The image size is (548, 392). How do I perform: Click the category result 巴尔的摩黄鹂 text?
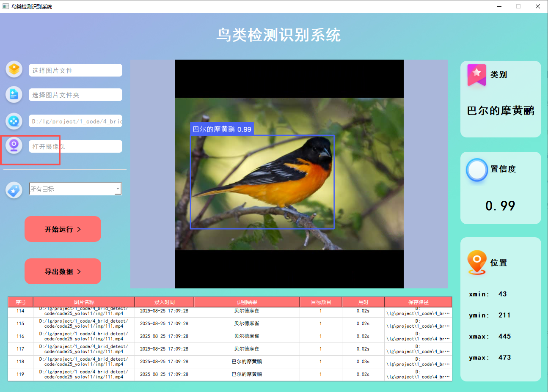(501, 111)
